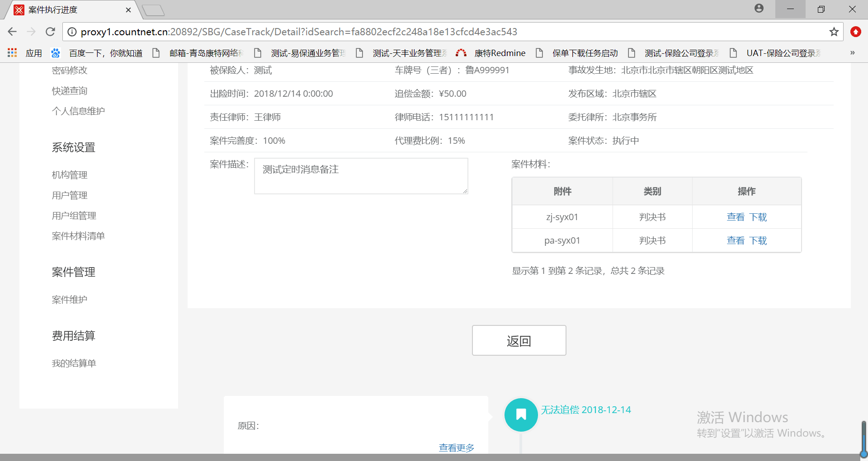Open the Chrome user profile icon
This screenshot has width=868, height=461.
click(759, 9)
